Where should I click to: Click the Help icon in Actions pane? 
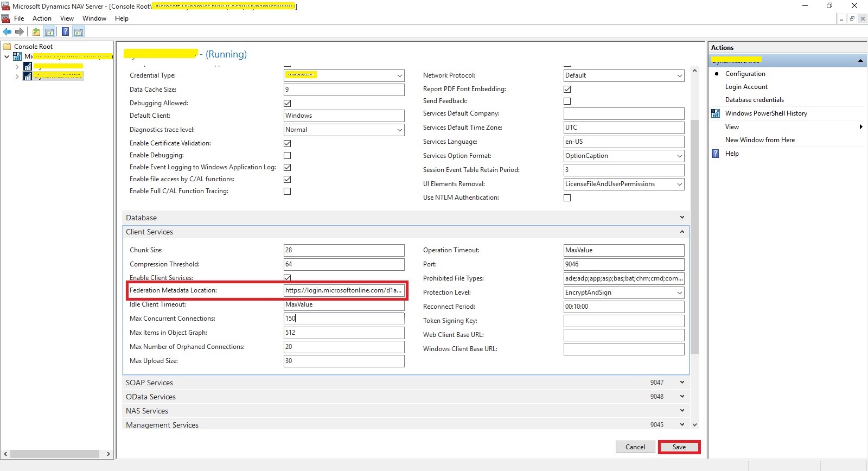point(716,154)
